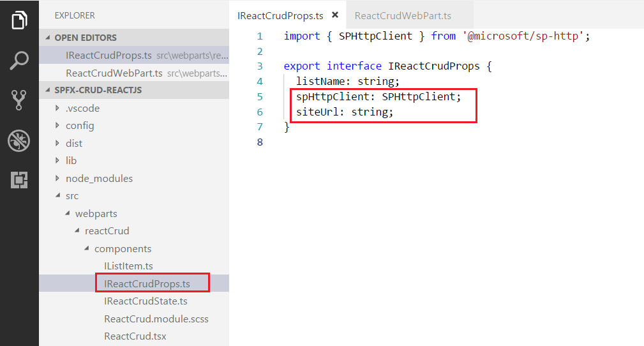Expand the .vscode folder

pos(82,108)
